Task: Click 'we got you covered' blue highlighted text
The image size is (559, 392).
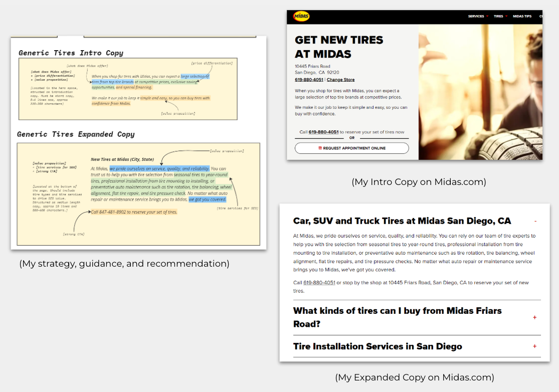Action: tap(207, 199)
